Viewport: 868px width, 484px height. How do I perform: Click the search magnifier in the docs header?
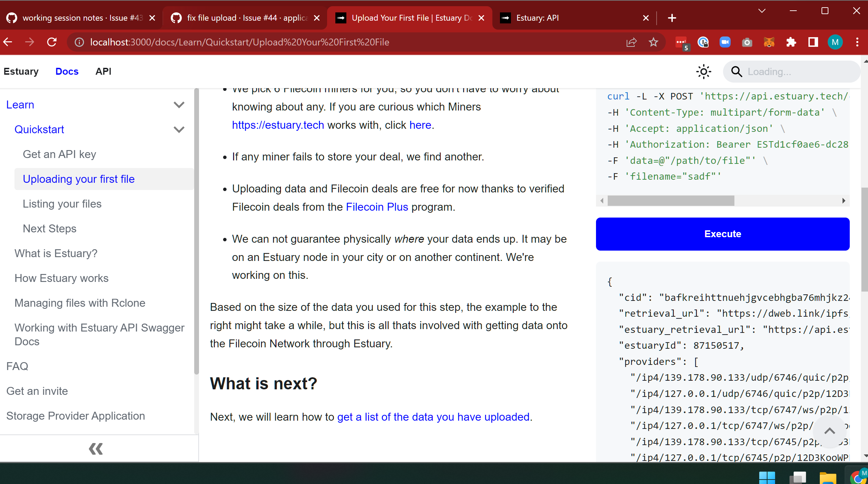tap(737, 72)
